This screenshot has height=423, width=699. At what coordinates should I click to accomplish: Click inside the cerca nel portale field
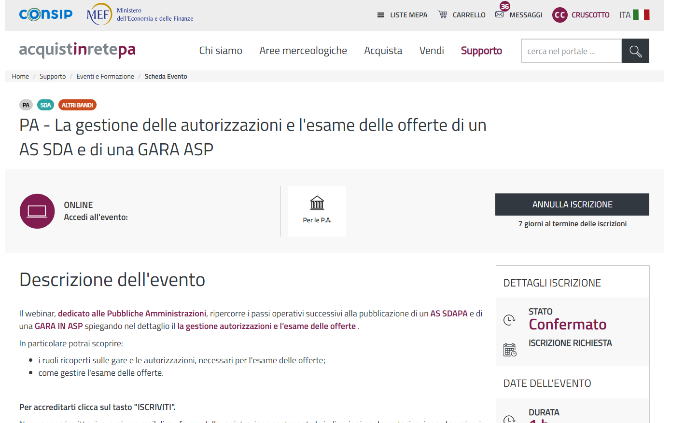click(570, 51)
